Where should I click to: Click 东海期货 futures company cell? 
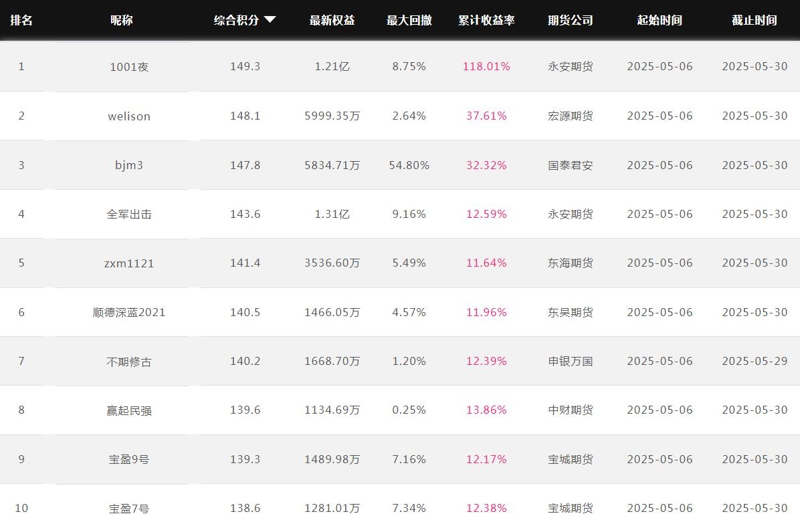(x=571, y=263)
